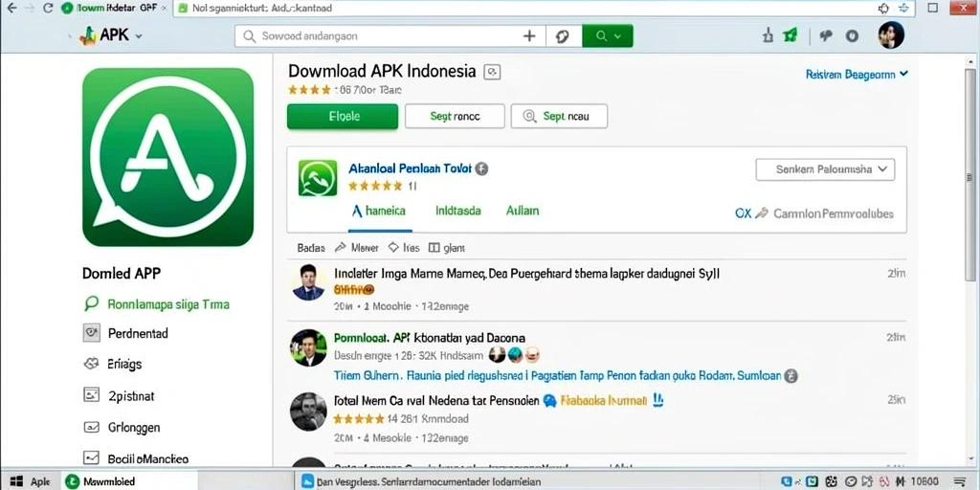Click the green search button in toolbar
This screenshot has height=490, width=980.
pos(607,36)
